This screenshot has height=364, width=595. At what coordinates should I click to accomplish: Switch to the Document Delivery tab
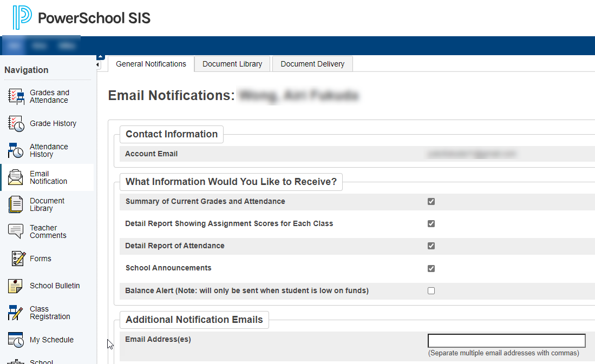click(x=312, y=64)
